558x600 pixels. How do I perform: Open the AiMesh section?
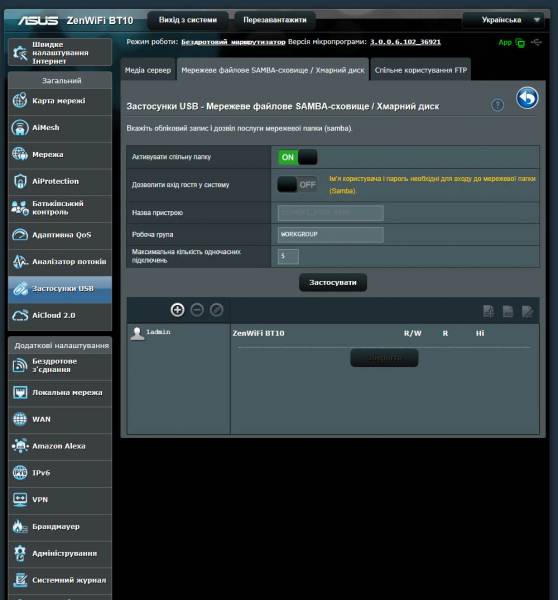point(60,128)
